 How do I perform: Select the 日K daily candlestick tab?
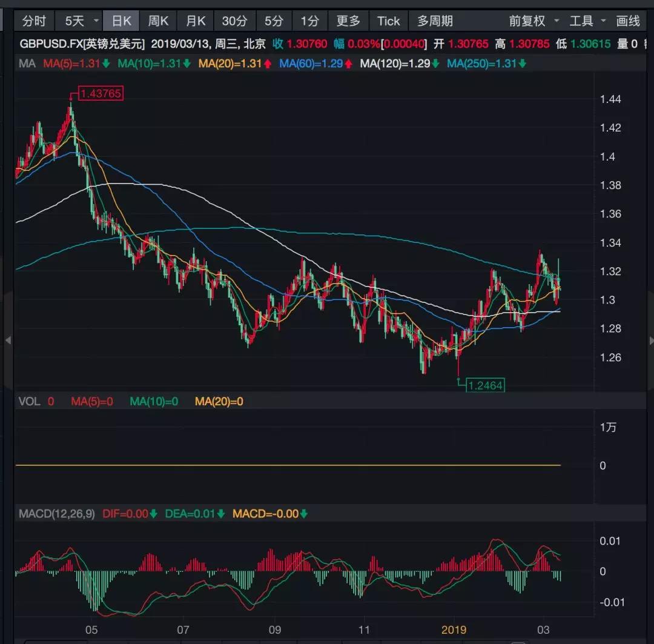[121, 21]
